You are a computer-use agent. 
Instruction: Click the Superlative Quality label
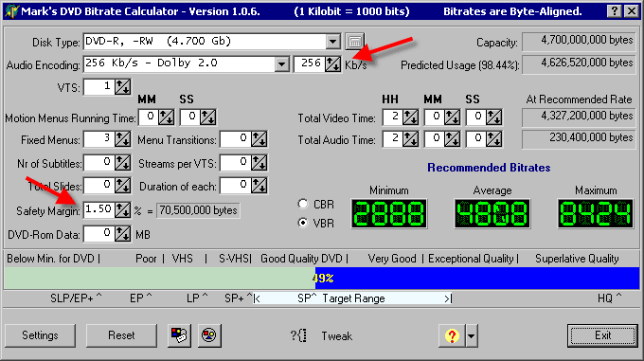point(577,259)
